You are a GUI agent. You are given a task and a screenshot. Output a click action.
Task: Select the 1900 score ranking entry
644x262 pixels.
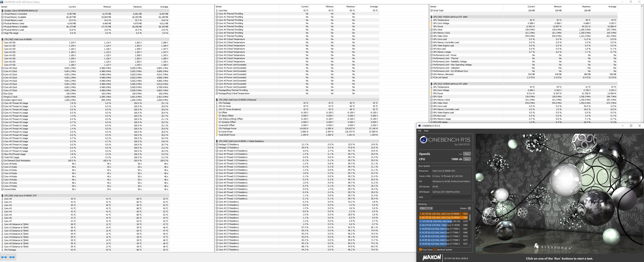pyautogui.click(x=443, y=218)
